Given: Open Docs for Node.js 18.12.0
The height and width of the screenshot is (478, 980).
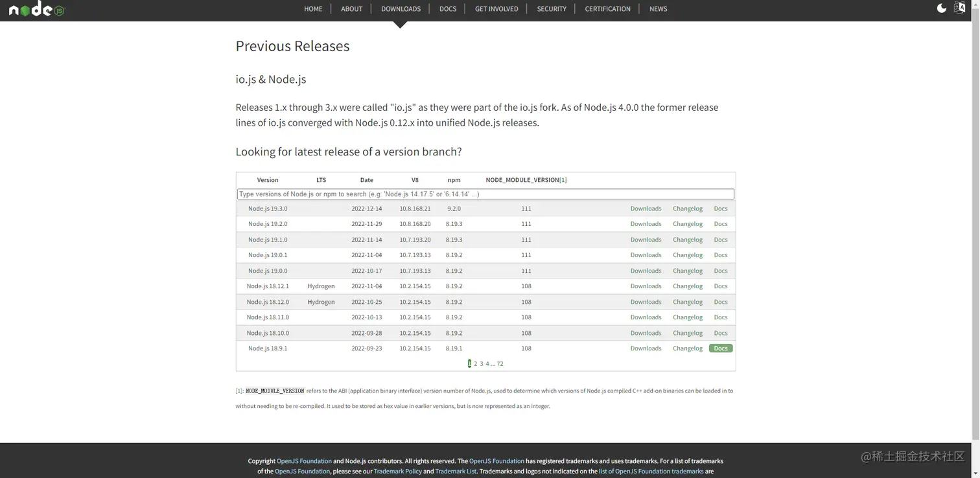Looking at the screenshot, I should click(x=721, y=302).
